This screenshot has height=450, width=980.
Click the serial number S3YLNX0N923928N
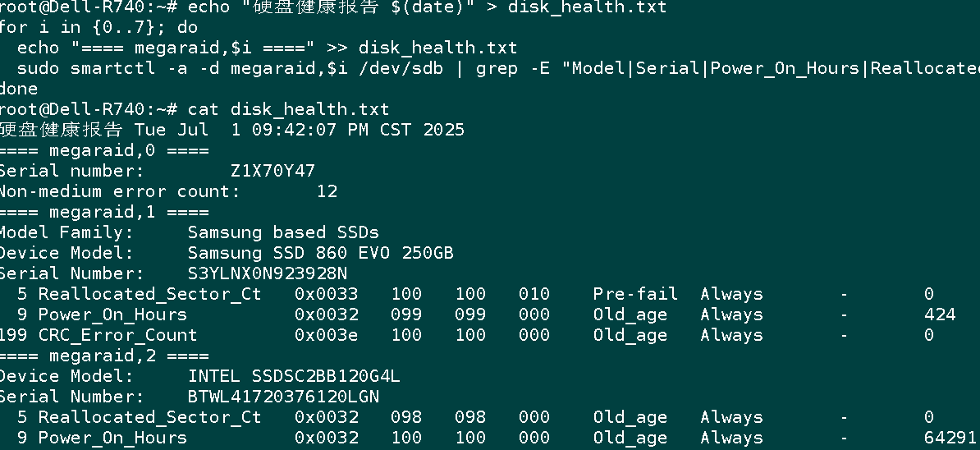pyautogui.click(x=268, y=273)
